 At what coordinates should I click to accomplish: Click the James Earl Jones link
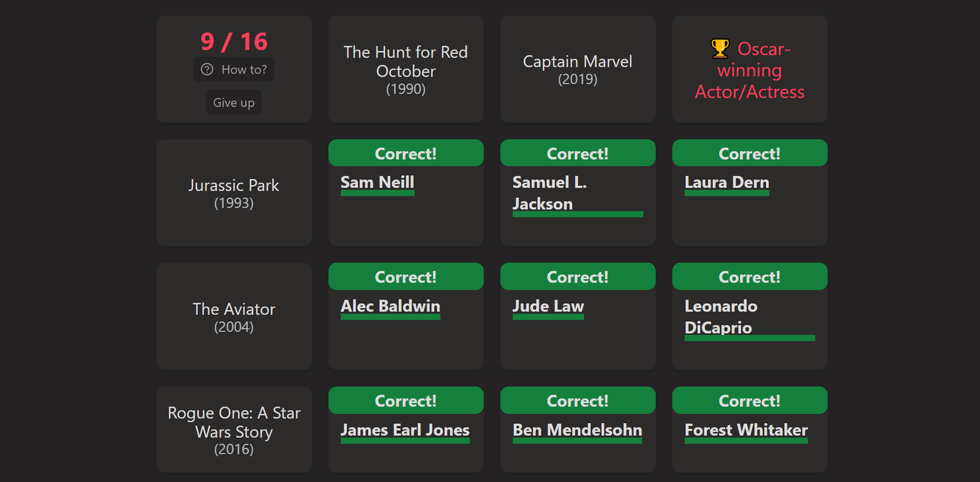pos(405,430)
